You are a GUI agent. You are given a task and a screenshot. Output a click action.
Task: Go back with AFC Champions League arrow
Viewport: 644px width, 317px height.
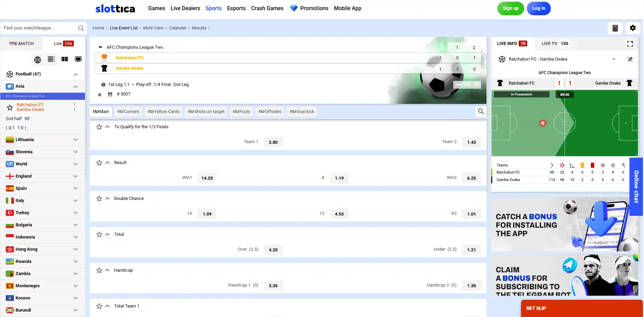tap(100, 47)
